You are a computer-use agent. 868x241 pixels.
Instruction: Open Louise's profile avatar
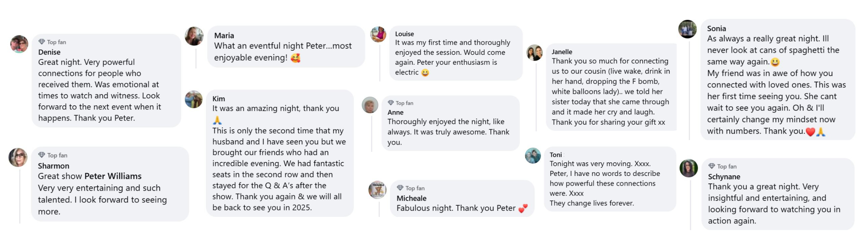(x=378, y=35)
